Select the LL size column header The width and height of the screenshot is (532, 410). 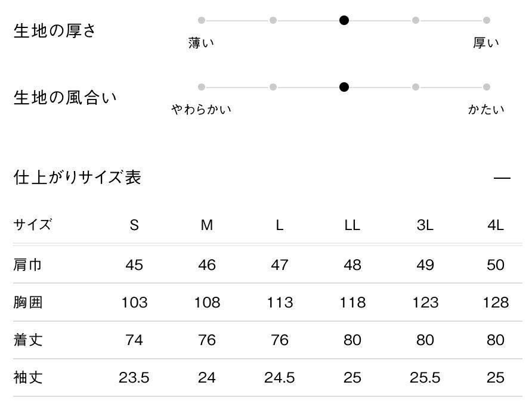352,225
